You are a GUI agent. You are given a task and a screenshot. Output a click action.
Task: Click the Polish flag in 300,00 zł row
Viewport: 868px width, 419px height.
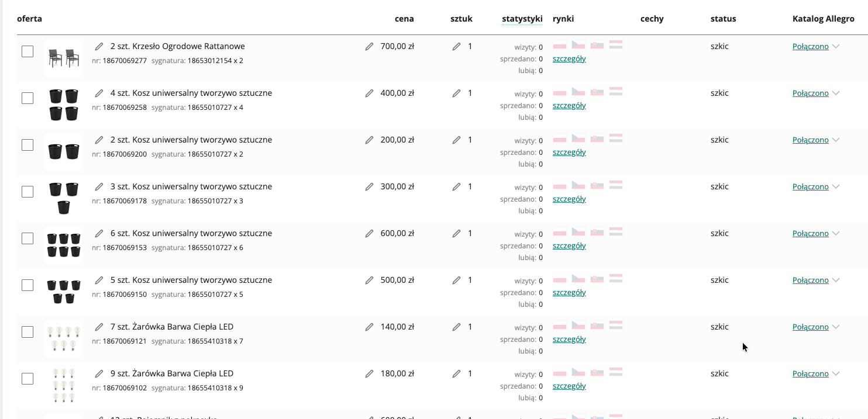point(559,185)
